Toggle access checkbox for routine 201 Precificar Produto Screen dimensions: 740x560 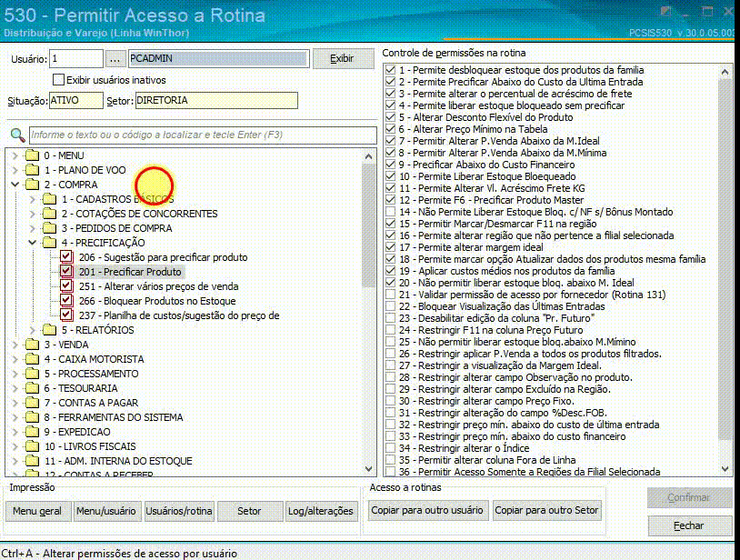point(66,272)
